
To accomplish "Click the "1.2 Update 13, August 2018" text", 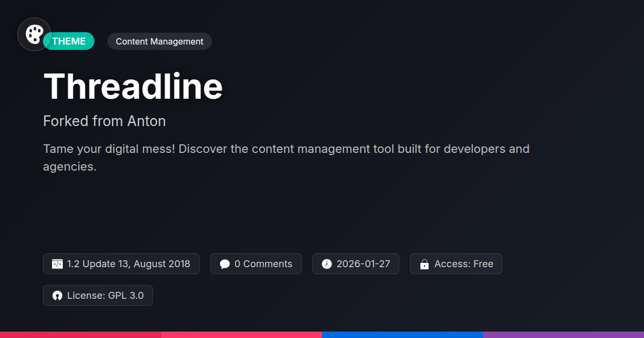I will (x=128, y=264).
